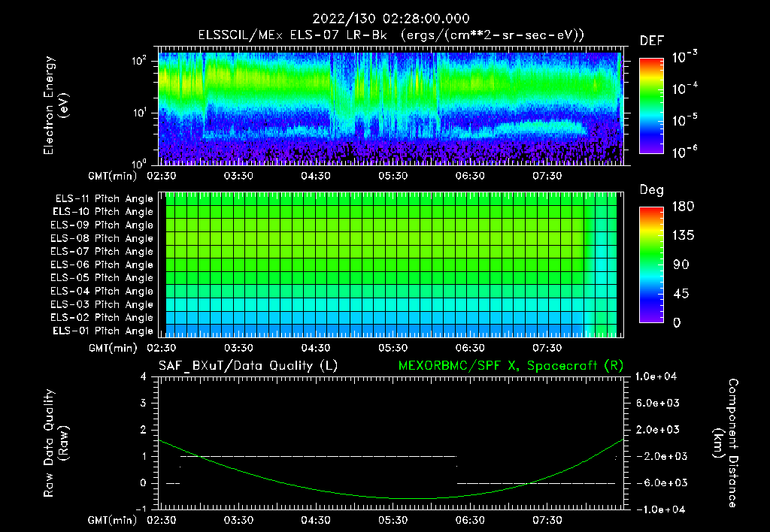Click the Component Distance (km) axis label
Viewport: 770px width, 532px height.
click(726, 443)
